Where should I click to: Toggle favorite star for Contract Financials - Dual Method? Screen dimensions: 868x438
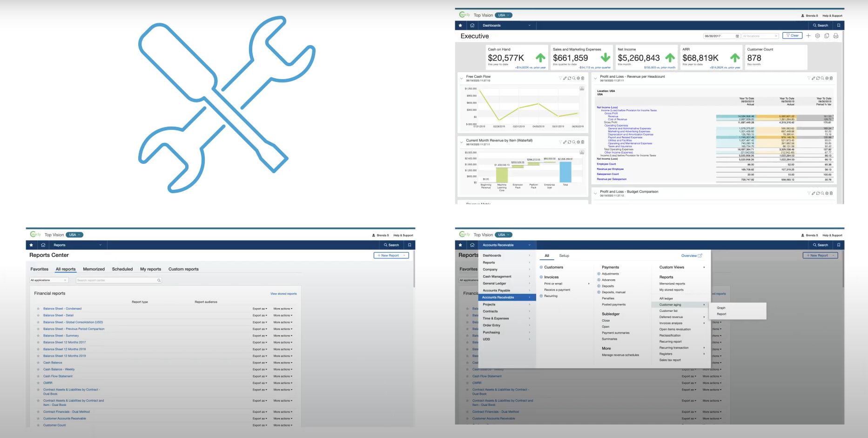point(38,412)
